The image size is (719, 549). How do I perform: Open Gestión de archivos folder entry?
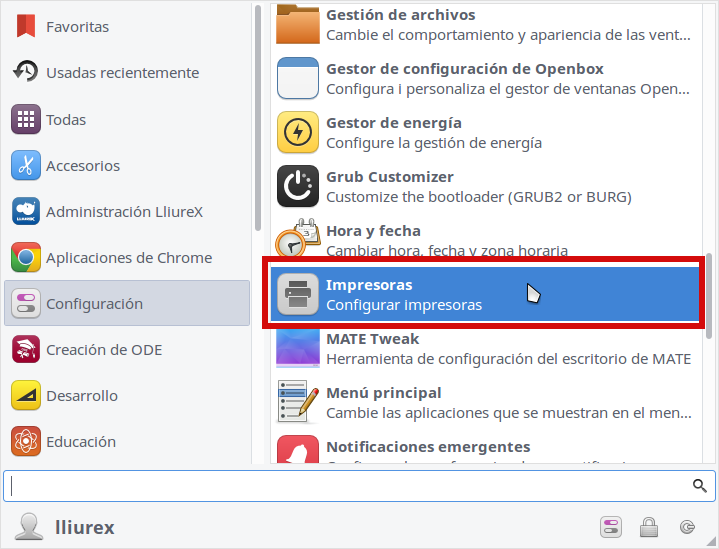pos(484,24)
